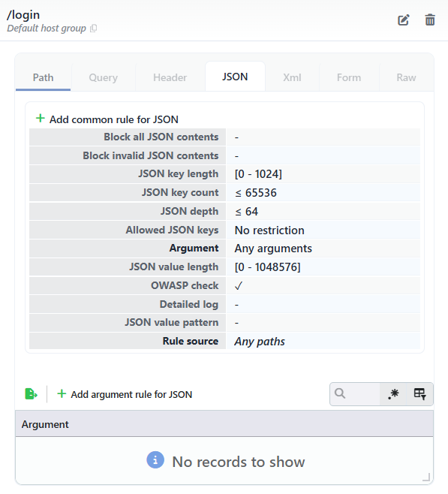448x494 pixels.
Task: Open the Query tab
Action: pos(104,77)
